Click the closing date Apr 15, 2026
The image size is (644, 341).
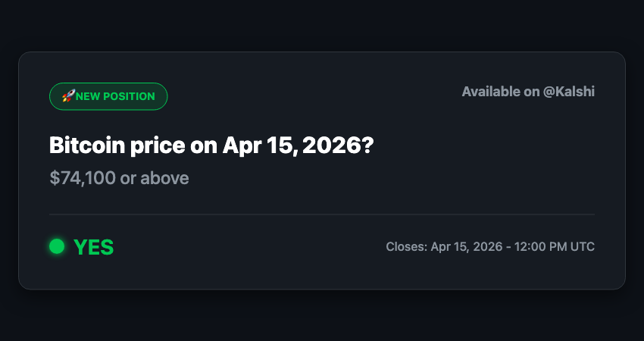pos(468,247)
